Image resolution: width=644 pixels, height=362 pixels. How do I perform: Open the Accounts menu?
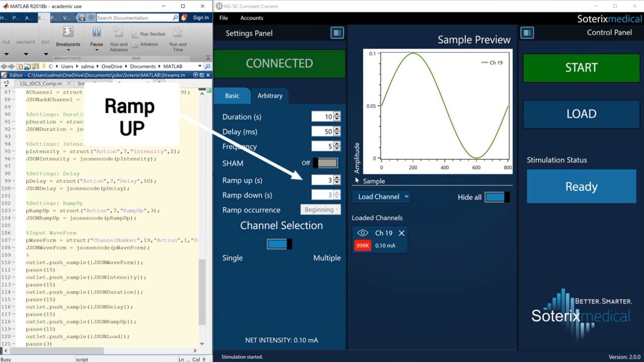[x=252, y=18]
